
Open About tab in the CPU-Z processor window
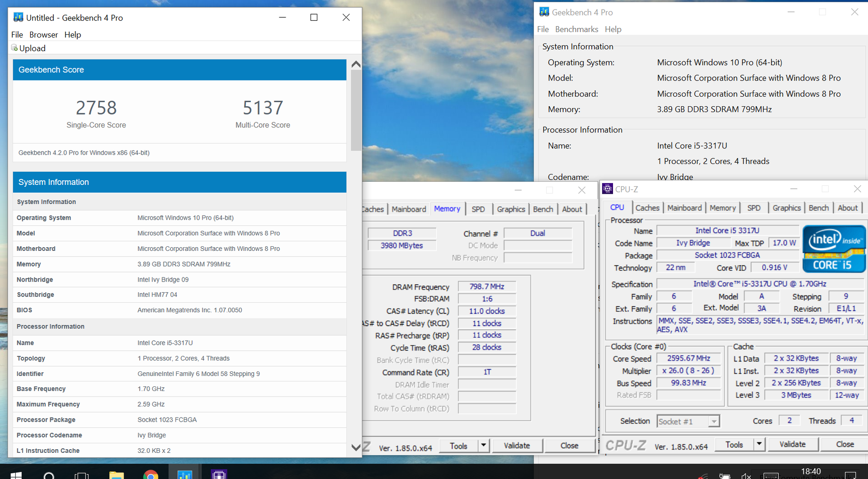(848, 208)
